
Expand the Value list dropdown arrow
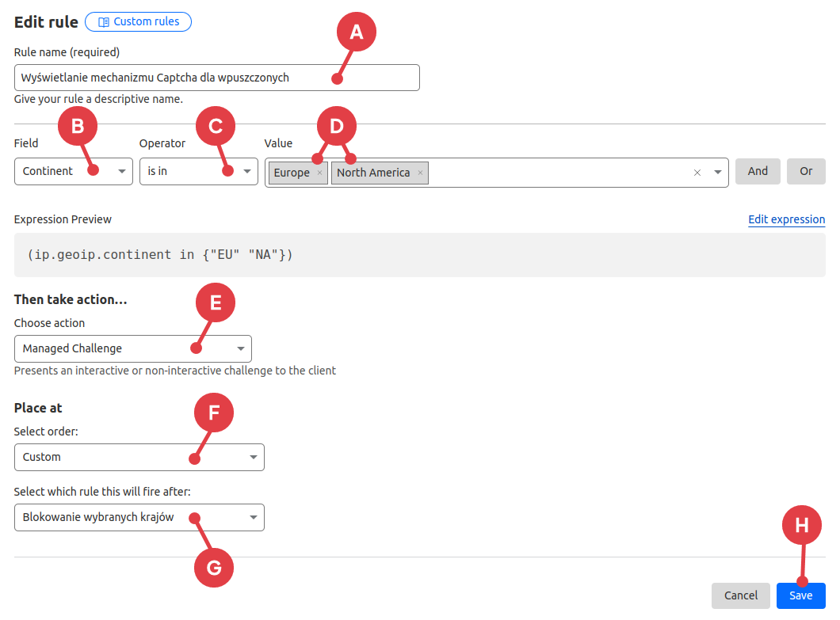click(717, 173)
